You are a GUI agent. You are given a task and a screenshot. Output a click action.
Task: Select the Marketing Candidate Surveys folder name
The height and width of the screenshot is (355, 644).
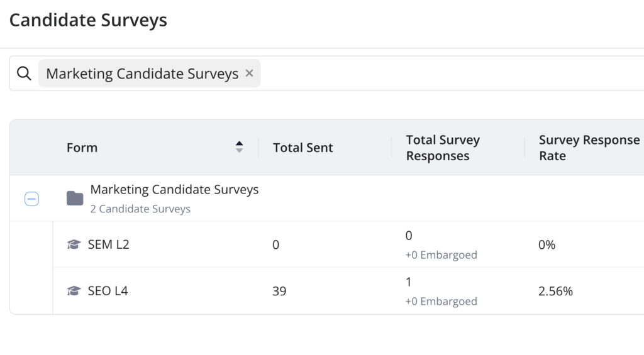[x=174, y=189]
